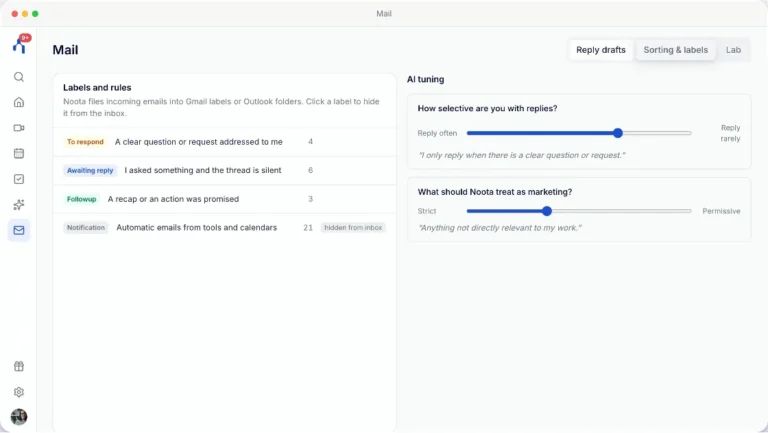Click the Noota logo with notification badge

tap(21, 44)
